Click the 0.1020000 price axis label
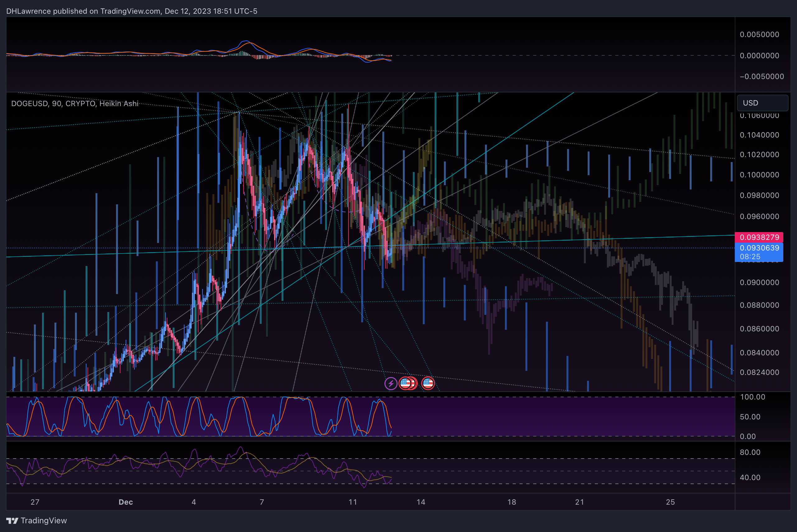Image resolution: width=797 pixels, height=532 pixels. pyautogui.click(x=759, y=155)
